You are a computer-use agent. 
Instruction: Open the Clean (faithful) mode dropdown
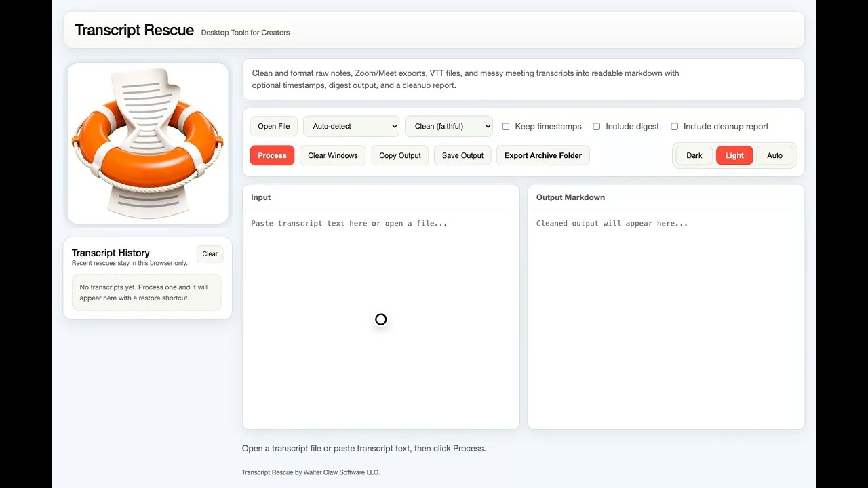coord(449,126)
